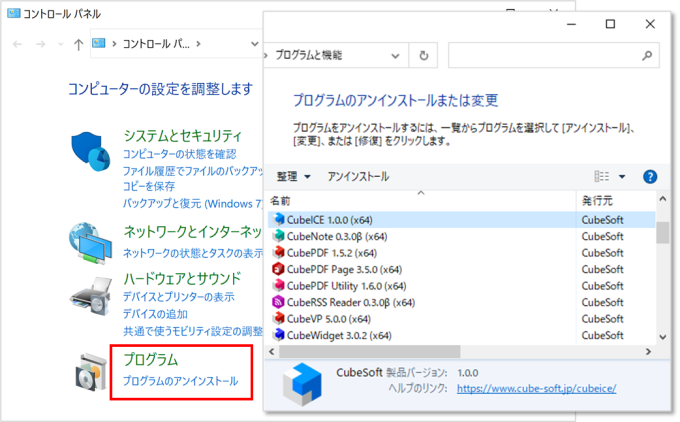Select CubeWidget 3.0.2 (x64) row text

(x=339, y=335)
